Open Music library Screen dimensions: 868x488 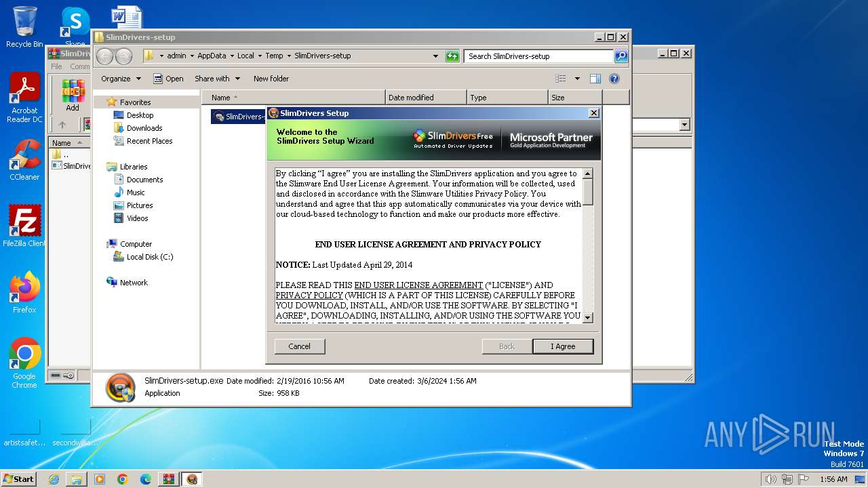click(136, 192)
